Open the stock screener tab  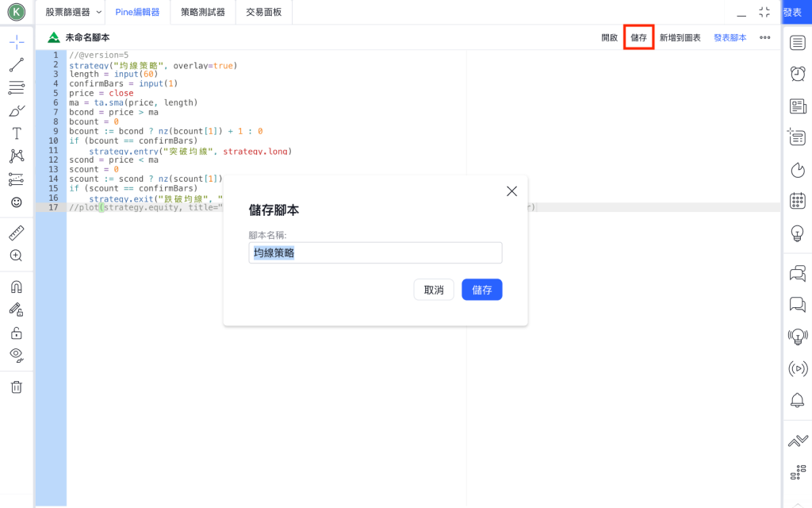(x=67, y=12)
